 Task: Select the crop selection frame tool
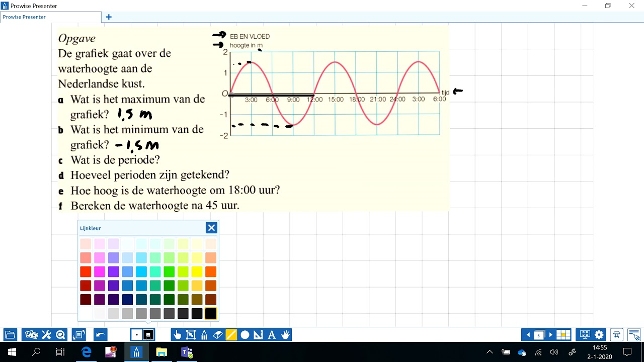point(191,335)
